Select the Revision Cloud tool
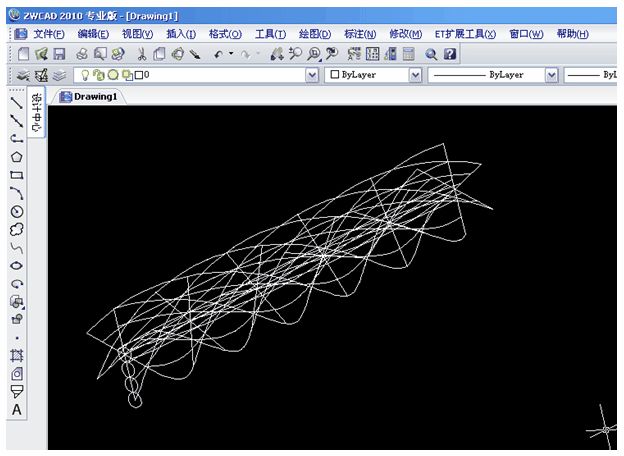Screen dimensions: 624x456 click(16, 229)
